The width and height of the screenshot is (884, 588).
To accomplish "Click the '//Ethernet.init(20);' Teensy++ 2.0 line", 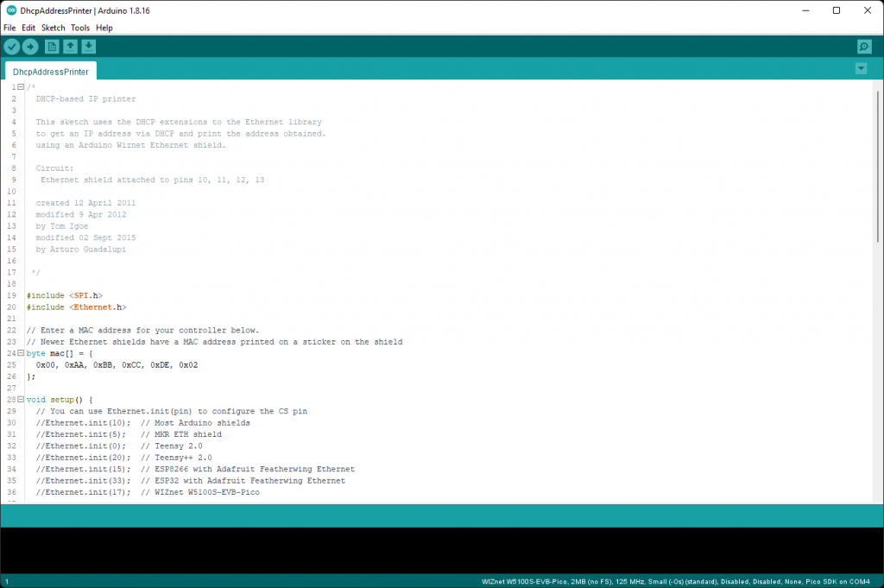I will pos(124,458).
